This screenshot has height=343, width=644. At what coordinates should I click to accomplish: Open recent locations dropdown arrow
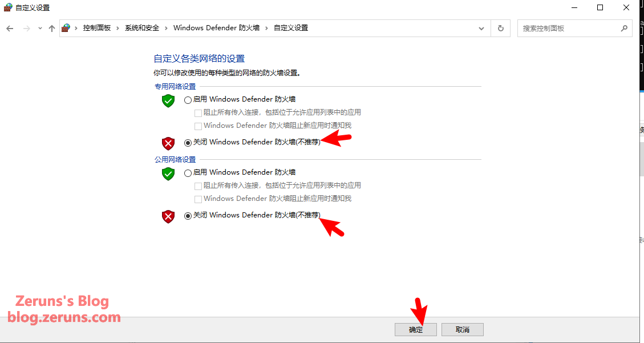40,29
